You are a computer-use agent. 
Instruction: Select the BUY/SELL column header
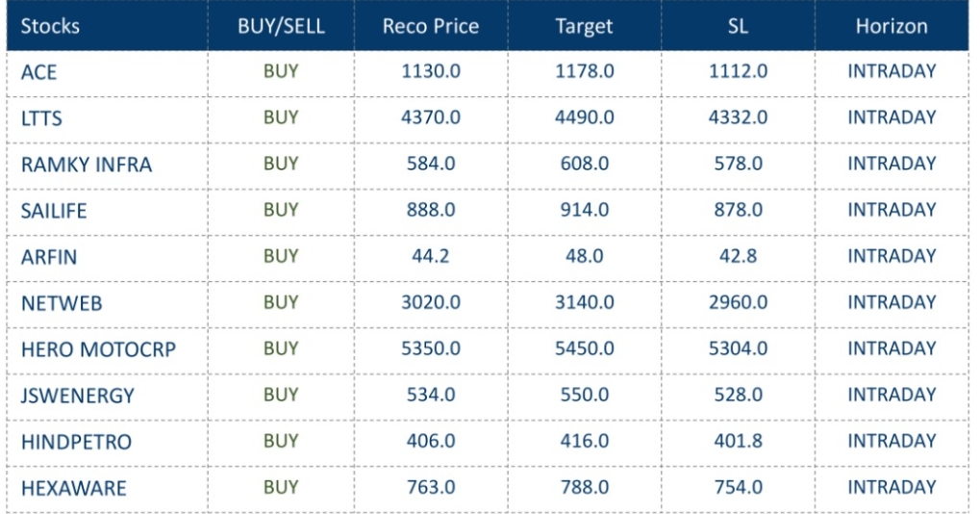(281, 26)
